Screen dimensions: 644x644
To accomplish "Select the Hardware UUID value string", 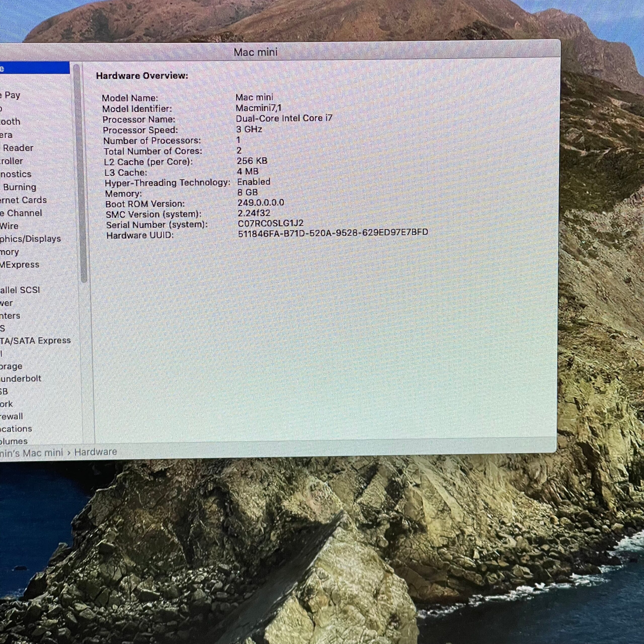I will [333, 232].
